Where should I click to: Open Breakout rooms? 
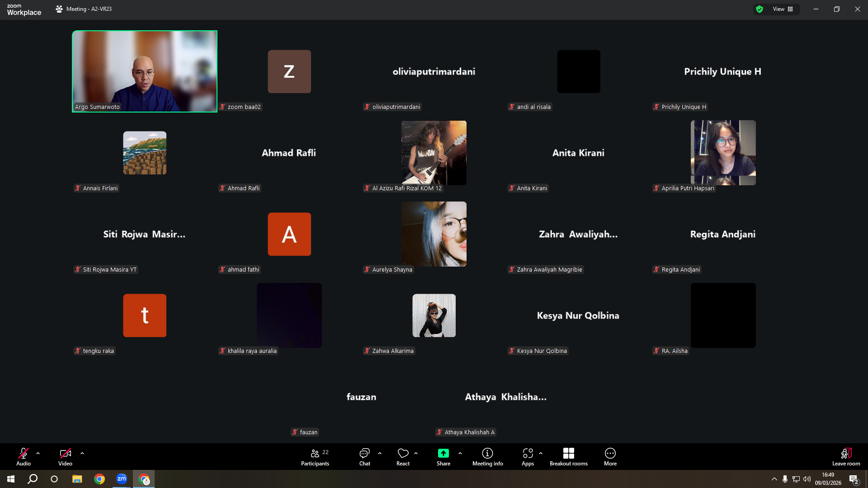[569, 457]
